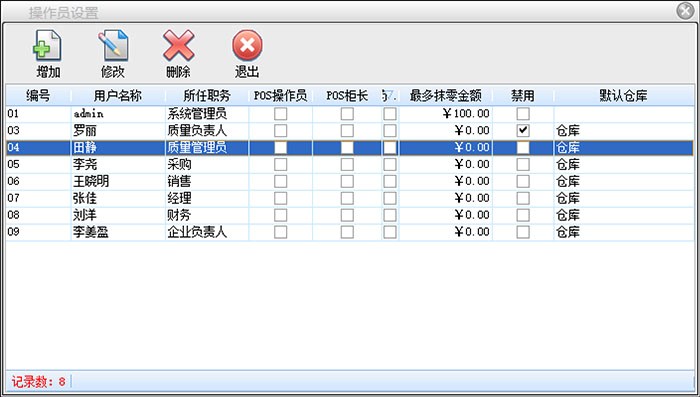Viewport: 700px width, 397px height.
Task: Click the 系统管理员 job cell
Action: coord(207,114)
